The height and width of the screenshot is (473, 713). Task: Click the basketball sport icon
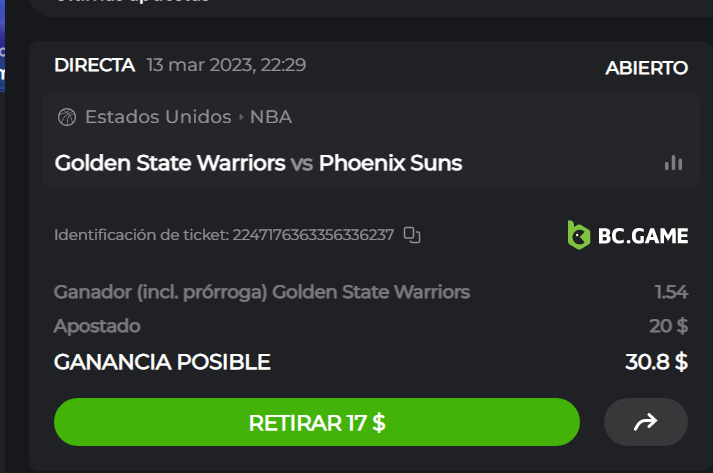(67, 117)
